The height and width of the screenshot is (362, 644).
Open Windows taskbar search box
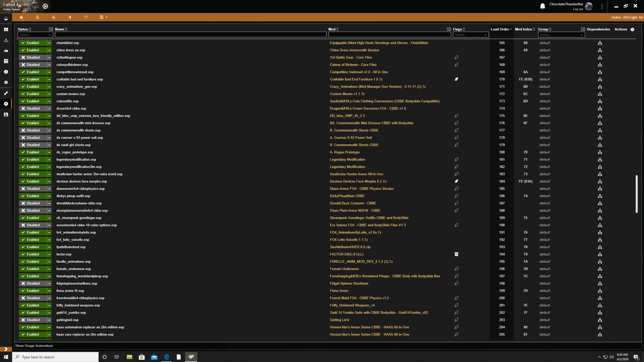tap(56, 357)
